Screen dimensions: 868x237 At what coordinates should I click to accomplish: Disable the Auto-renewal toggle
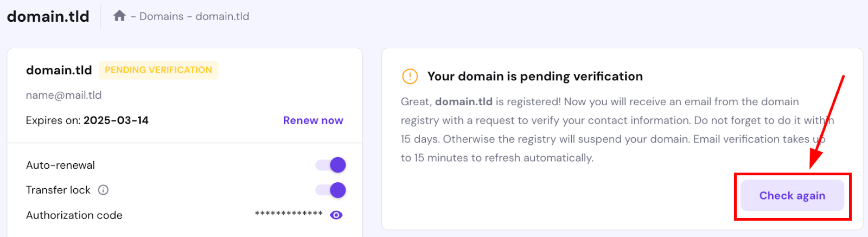click(x=331, y=165)
